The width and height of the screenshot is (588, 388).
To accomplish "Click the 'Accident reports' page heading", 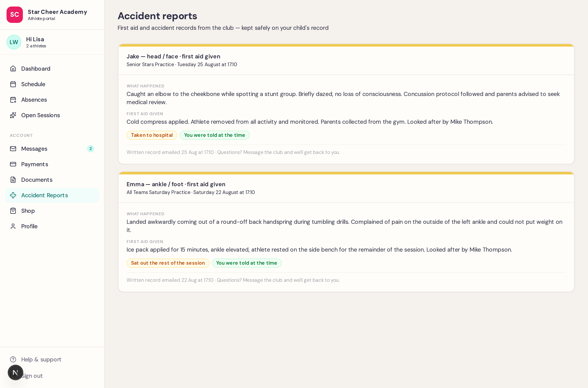I will pos(157,16).
